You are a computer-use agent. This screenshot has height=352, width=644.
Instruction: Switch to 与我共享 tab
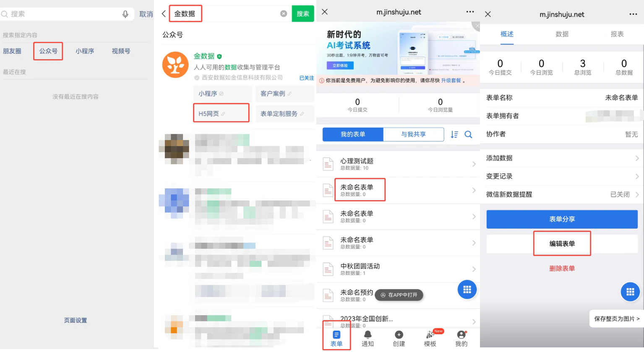coord(414,134)
